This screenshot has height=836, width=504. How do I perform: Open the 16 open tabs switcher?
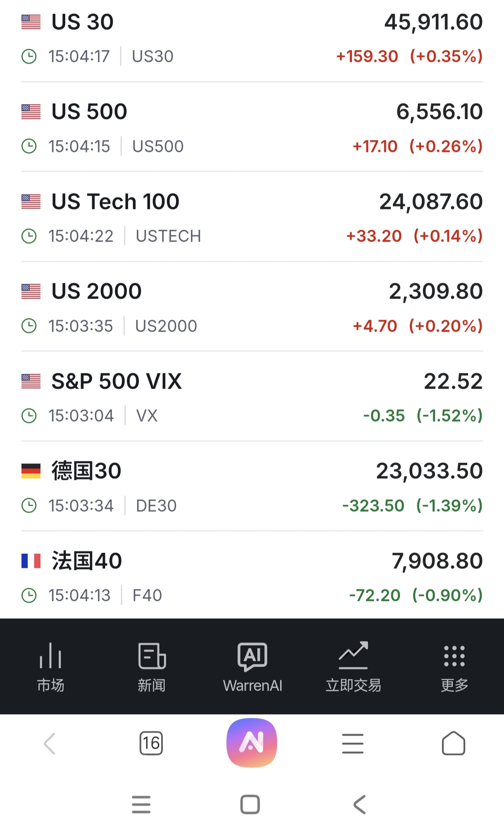click(151, 743)
